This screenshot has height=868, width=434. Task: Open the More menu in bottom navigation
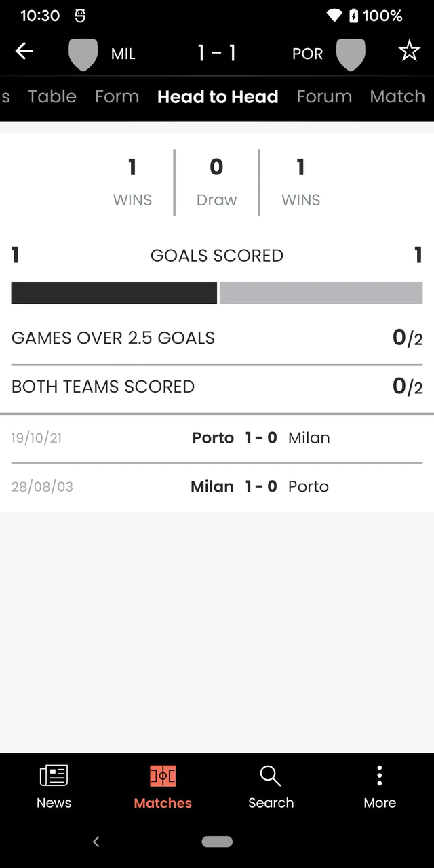(379, 785)
